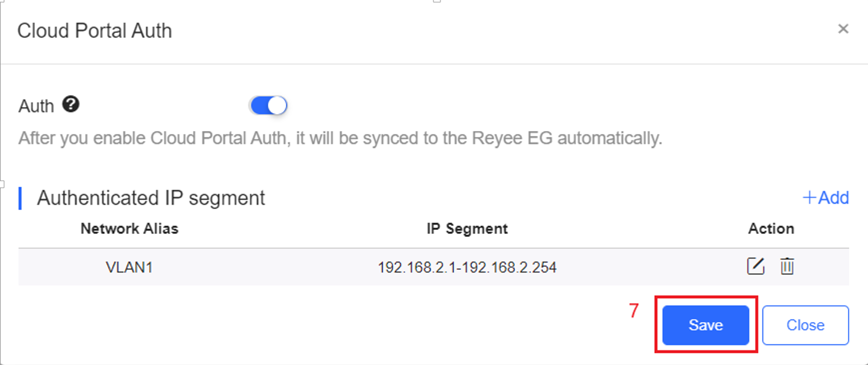This screenshot has height=365, width=868.
Task: Delete the VLAN1 entry with trash icon
Action: [787, 267]
